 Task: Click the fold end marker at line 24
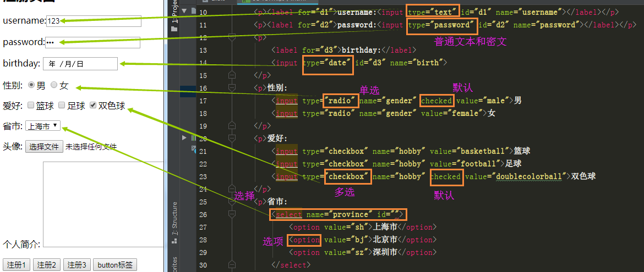click(x=232, y=188)
